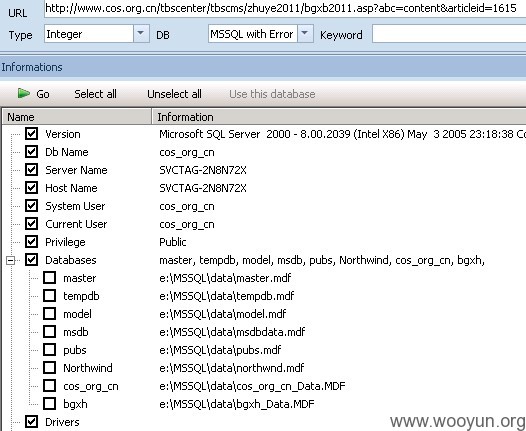This screenshot has height=431, width=526.
Task: Open the Type dropdown arrow
Action: (x=141, y=34)
